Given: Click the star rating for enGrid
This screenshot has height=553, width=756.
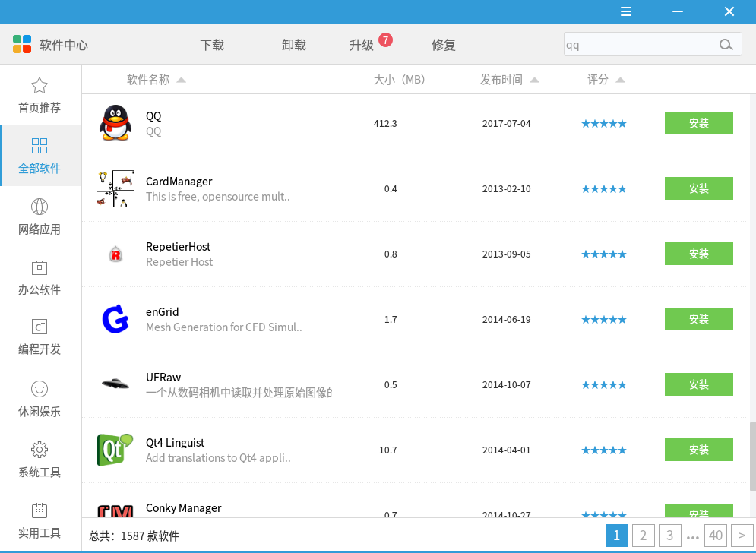Looking at the screenshot, I should [603, 320].
